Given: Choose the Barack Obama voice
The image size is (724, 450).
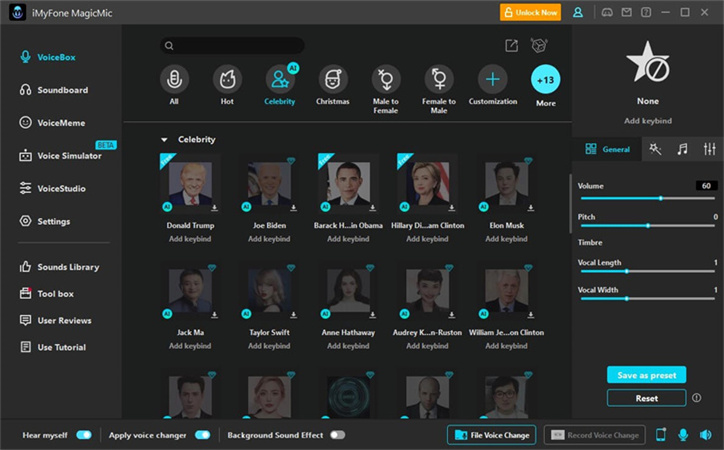Looking at the screenshot, I should coord(348,183).
